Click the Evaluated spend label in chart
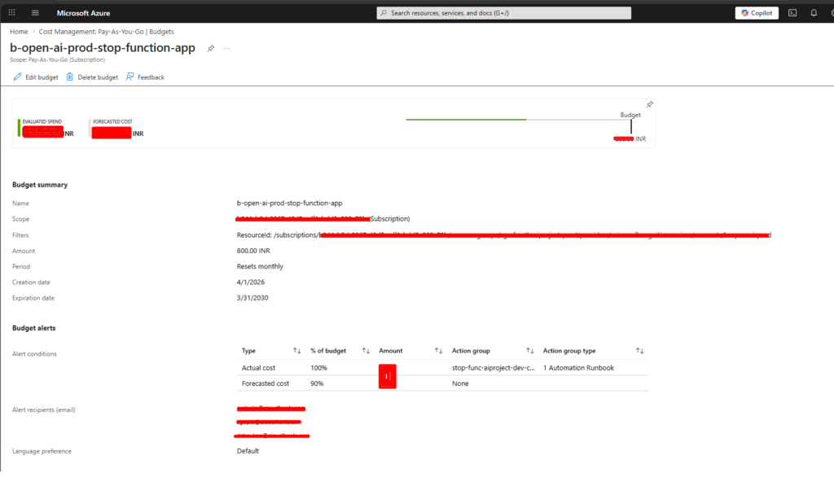 click(x=42, y=122)
